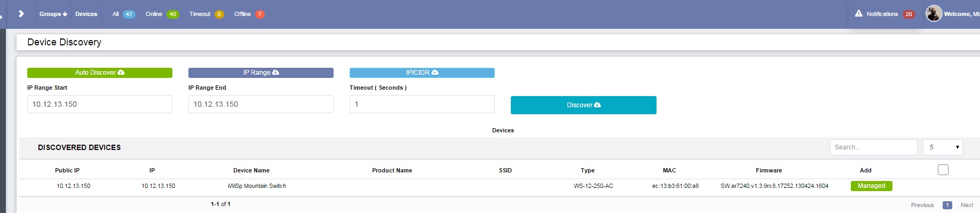Click the discovered devices Search box
This screenshot has width=980, height=213.
point(873,147)
